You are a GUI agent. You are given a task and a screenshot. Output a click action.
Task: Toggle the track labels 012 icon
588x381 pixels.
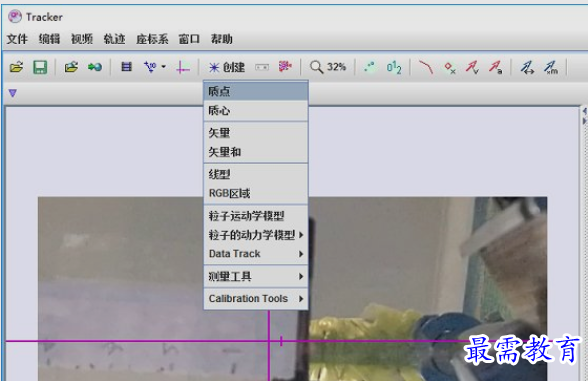[394, 67]
